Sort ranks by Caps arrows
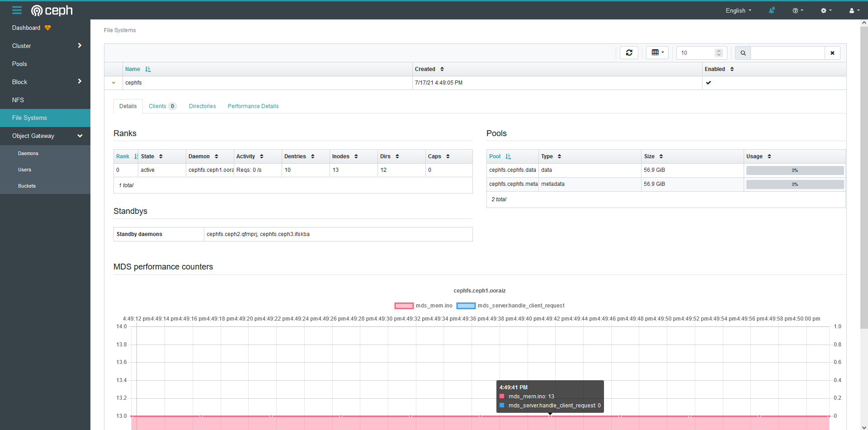868x430 pixels. (448, 156)
